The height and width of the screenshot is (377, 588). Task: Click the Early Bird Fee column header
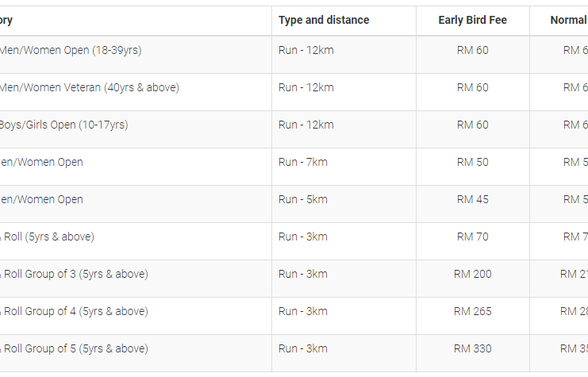pyautogui.click(x=472, y=20)
